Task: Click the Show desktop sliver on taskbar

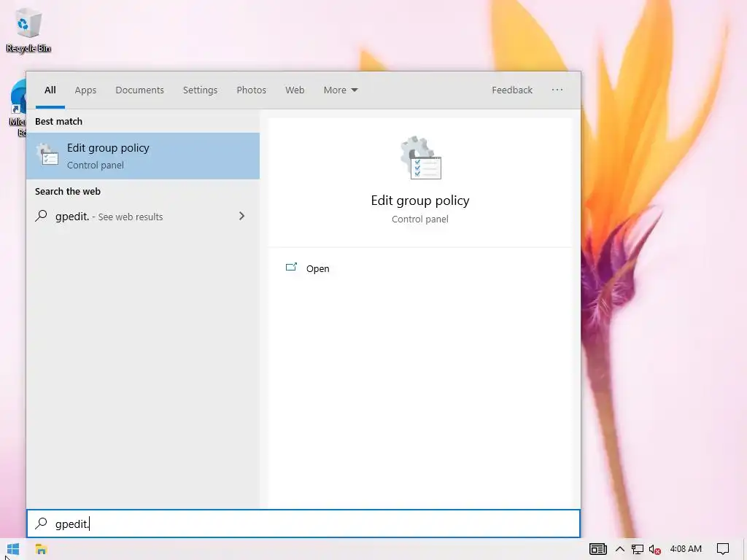Action: [745, 549]
